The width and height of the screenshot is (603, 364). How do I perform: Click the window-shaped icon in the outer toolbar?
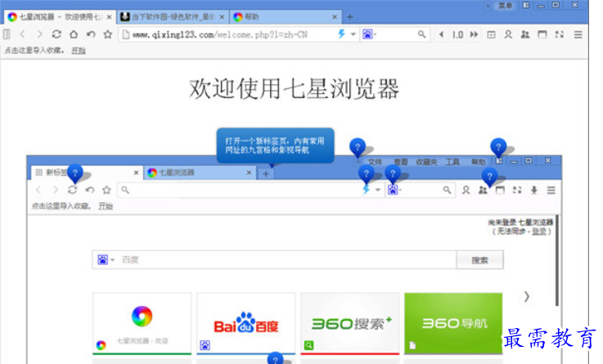coord(542,34)
